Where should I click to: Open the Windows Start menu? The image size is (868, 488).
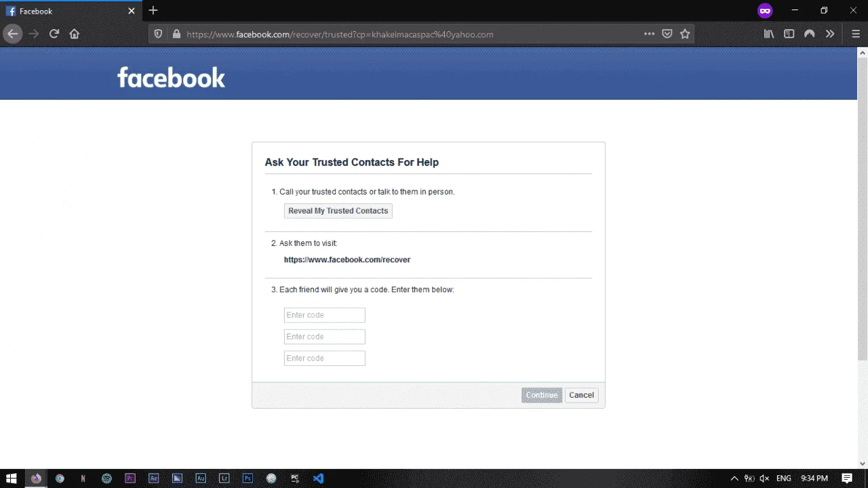coord(12,479)
